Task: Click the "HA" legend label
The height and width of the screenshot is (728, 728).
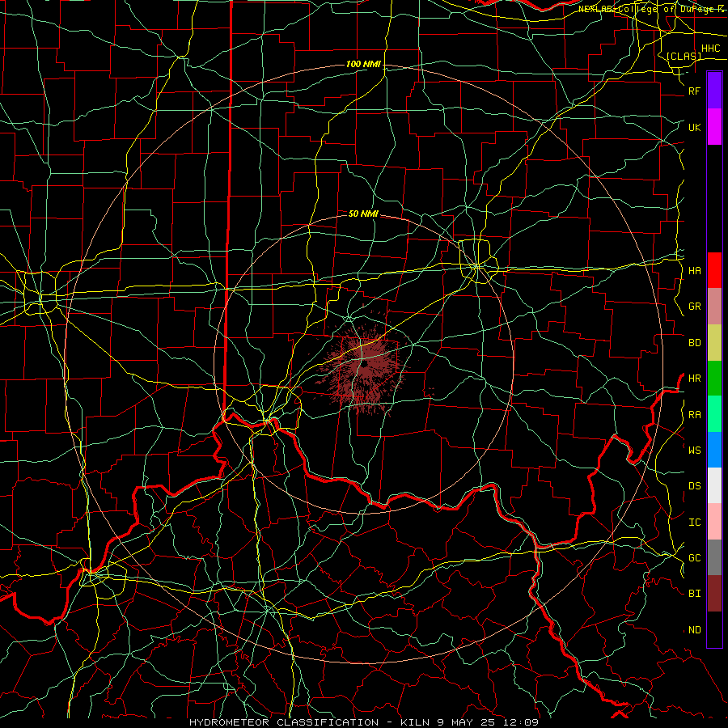Action: pyautogui.click(x=694, y=270)
